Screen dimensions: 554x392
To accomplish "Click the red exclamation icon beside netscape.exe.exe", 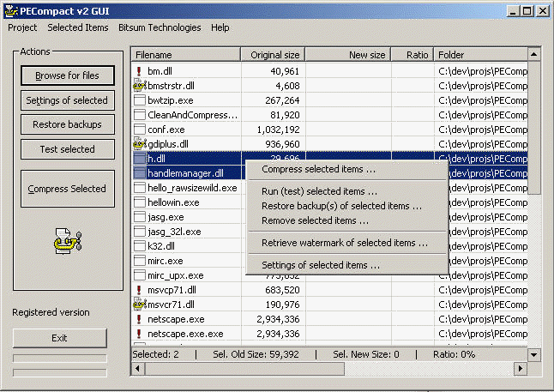I will [139, 334].
